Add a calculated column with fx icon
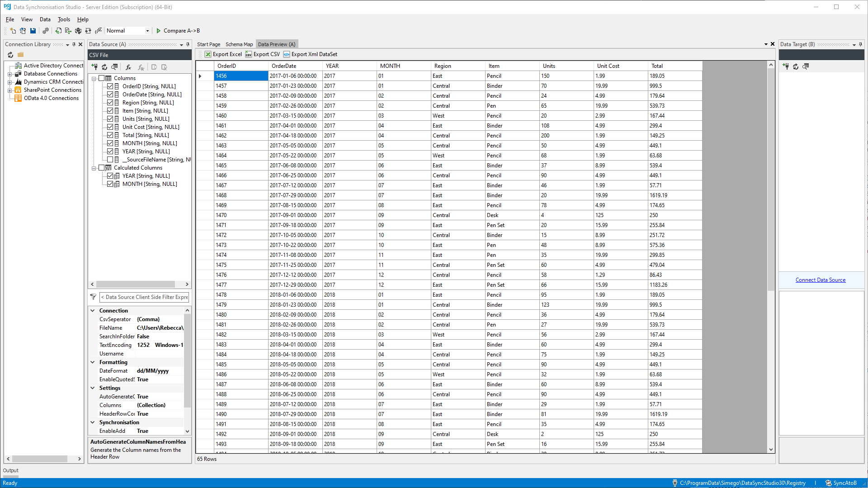Image resolution: width=868 pixels, height=488 pixels. (x=128, y=67)
